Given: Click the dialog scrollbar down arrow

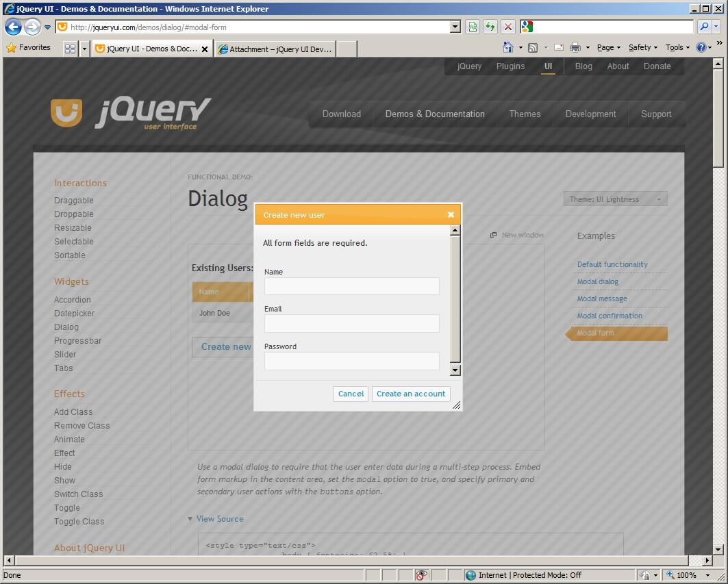Looking at the screenshot, I should pyautogui.click(x=455, y=370).
